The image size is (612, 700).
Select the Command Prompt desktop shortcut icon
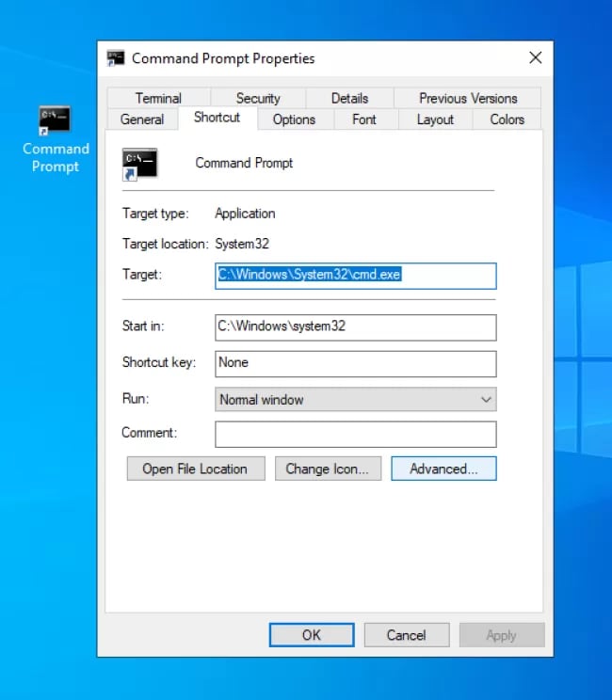(55, 120)
